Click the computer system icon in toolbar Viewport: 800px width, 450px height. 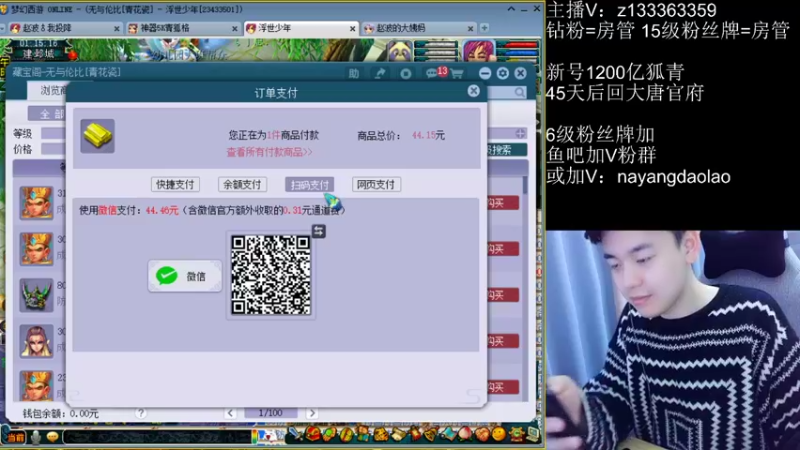533,434
